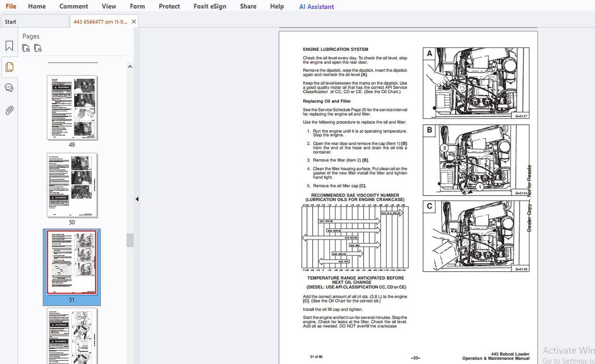
Task: Open the Comment menu
Action: 73,6
